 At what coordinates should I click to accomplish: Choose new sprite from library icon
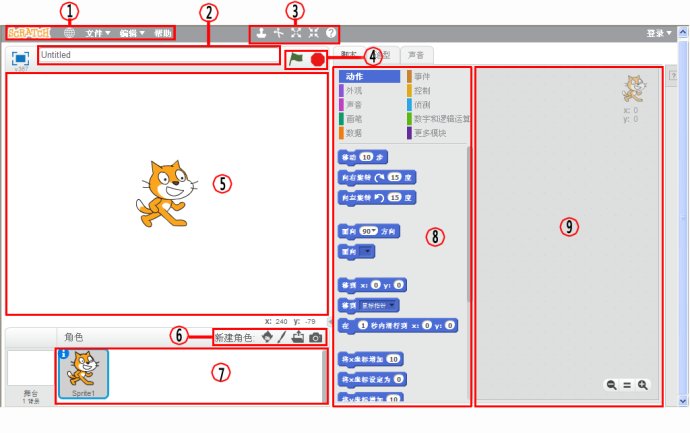point(267,338)
